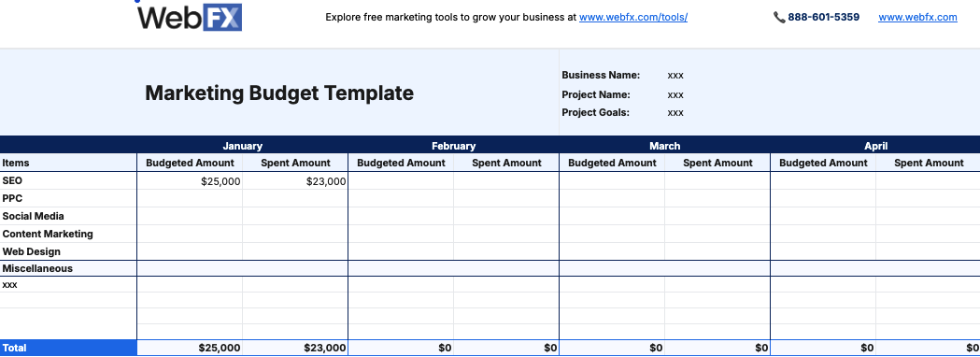Viewport: 980px width, 357px height.
Task: Select the January month header
Action: coord(243,146)
